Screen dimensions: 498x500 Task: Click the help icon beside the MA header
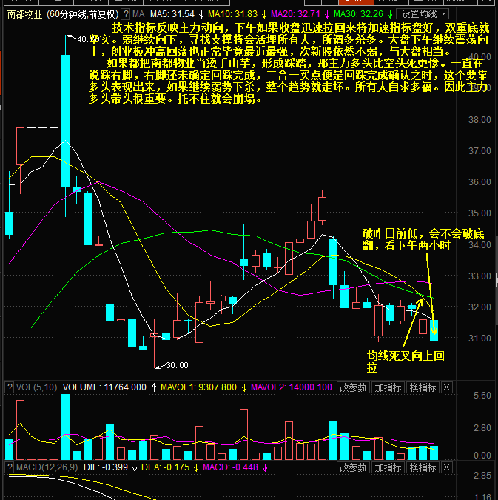point(126,14)
